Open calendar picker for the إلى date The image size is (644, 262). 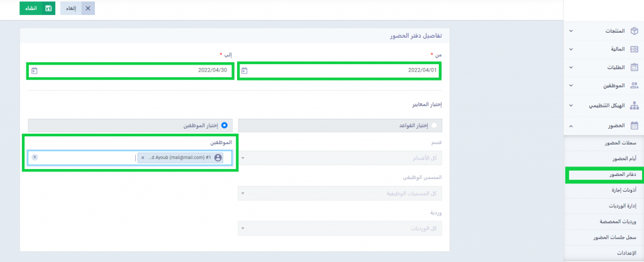pyautogui.click(x=35, y=71)
